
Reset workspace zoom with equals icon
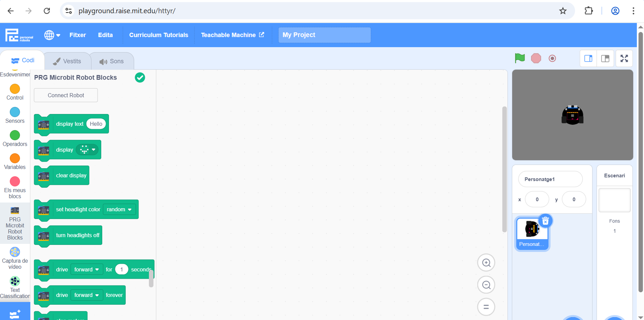pos(486,307)
